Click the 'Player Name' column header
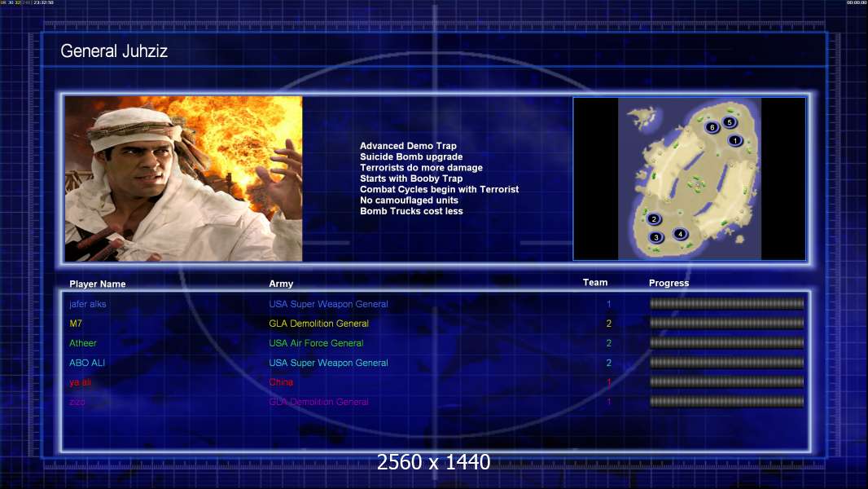Viewport: 868px width, 489px height. [x=98, y=284]
